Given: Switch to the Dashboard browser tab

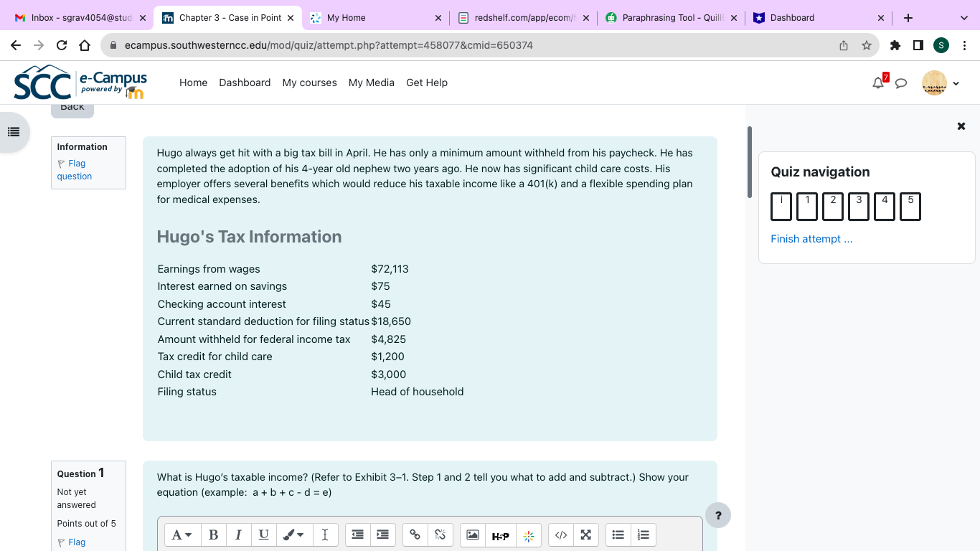Looking at the screenshot, I should [x=818, y=18].
